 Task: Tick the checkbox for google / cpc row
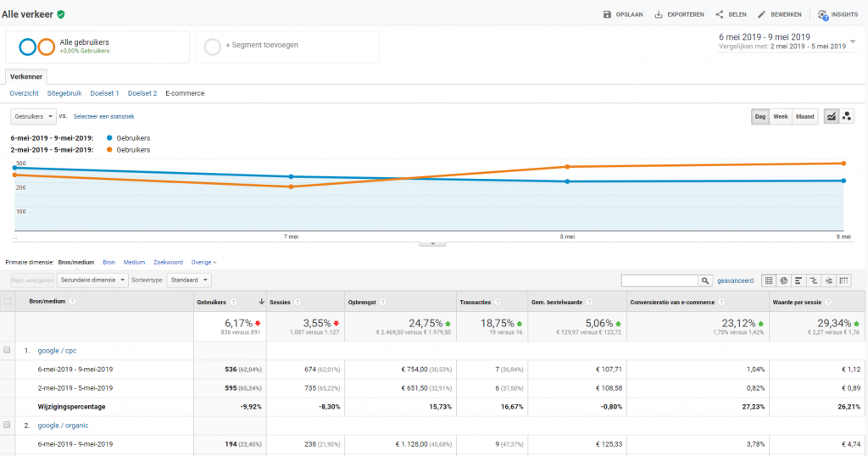7,350
